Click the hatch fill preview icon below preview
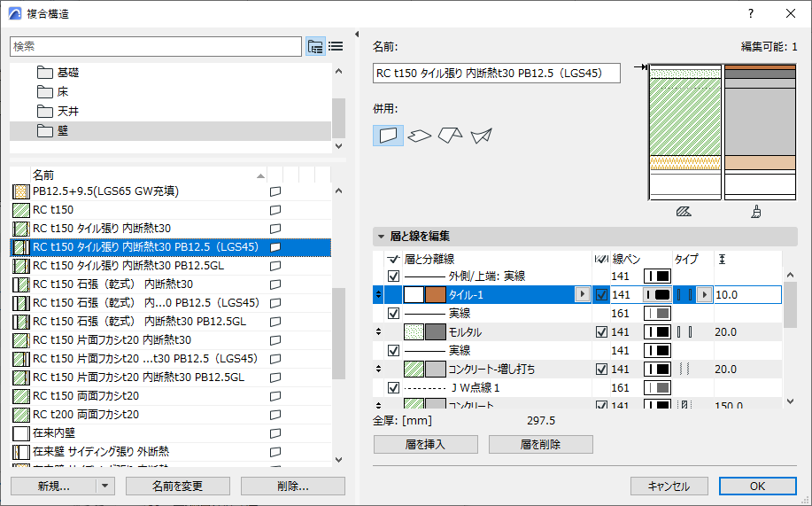Screen dimensions: 812x506 684,212
